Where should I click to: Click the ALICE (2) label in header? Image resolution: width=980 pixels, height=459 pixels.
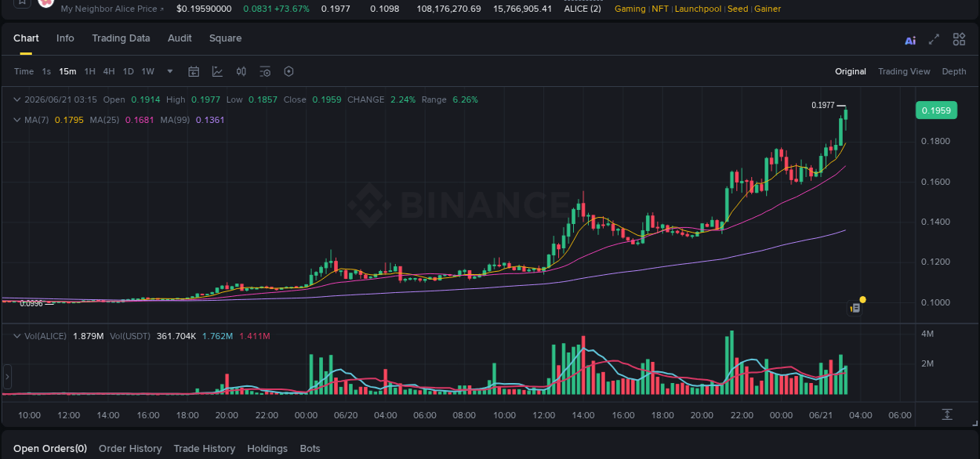(583, 9)
